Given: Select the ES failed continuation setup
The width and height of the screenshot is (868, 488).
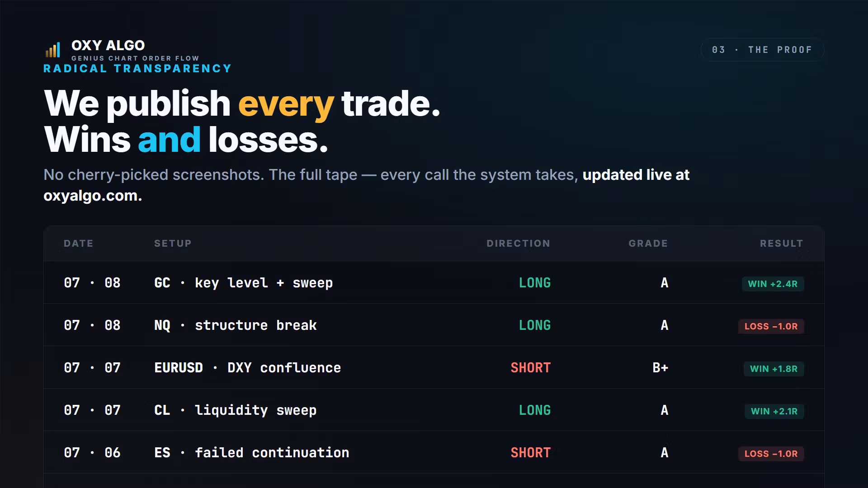Looking at the screenshot, I should (252, 453).
